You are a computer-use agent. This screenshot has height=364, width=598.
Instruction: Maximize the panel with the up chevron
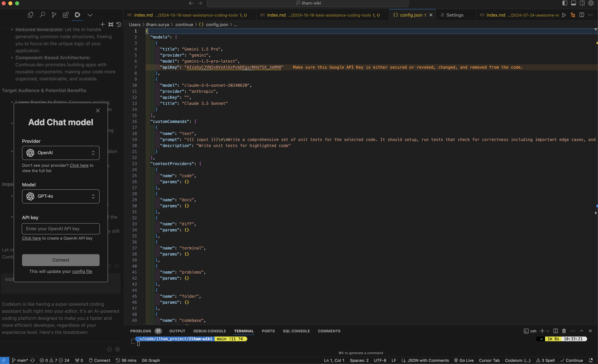point(581,331)
